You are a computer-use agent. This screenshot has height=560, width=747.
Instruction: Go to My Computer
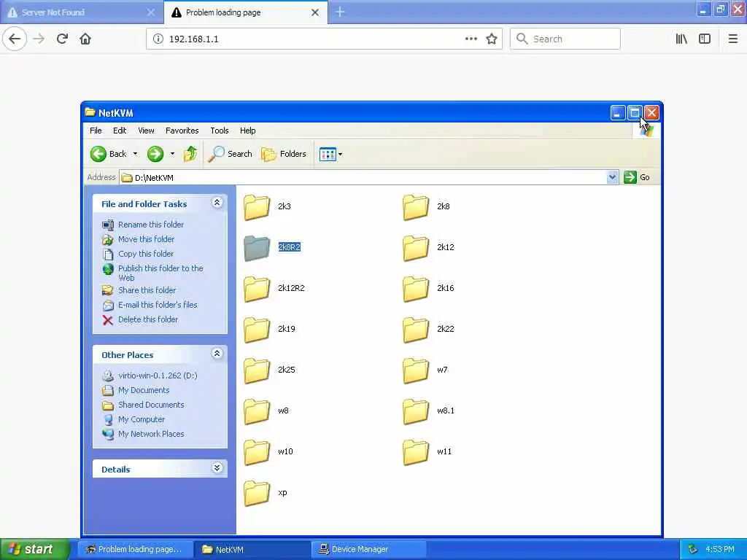pos(142,419)
